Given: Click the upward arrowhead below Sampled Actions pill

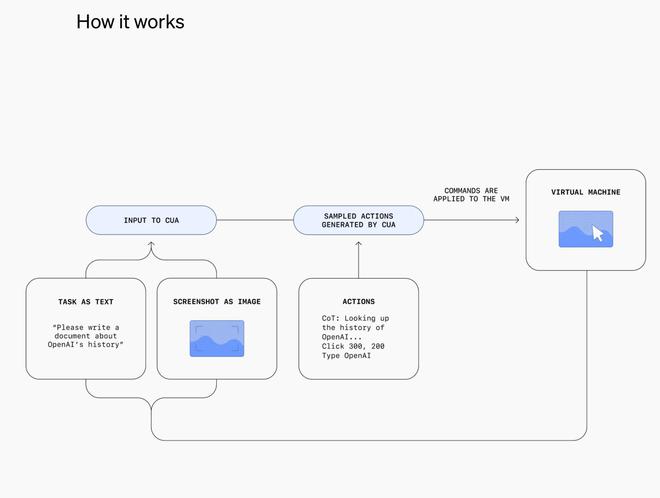Looking at the screenshot, I should [x=358, y=240].
